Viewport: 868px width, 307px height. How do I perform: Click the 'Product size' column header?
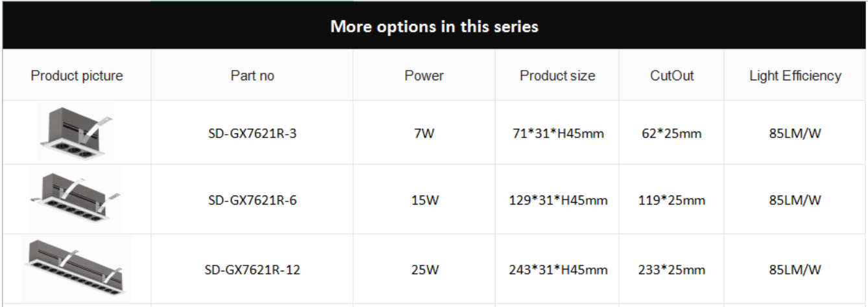pos(557,76)
